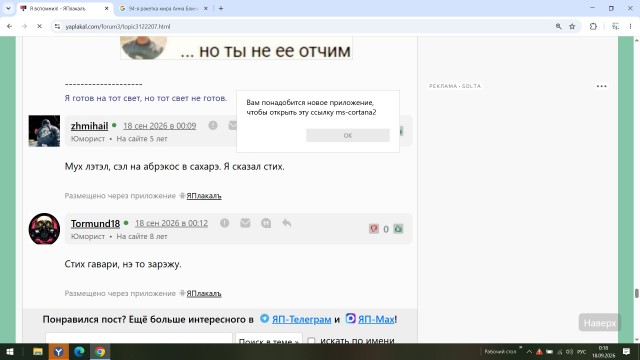Click the Max icon next to ЯП-Max

[351, 318]
